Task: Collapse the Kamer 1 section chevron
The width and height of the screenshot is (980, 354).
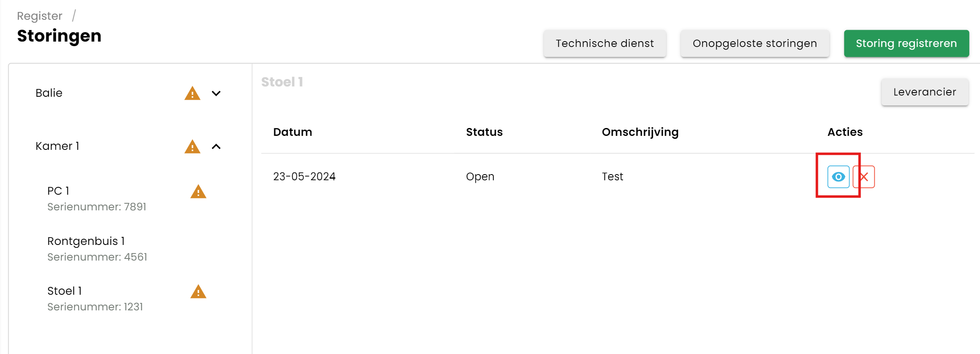Action: click(x=216, y=147)
